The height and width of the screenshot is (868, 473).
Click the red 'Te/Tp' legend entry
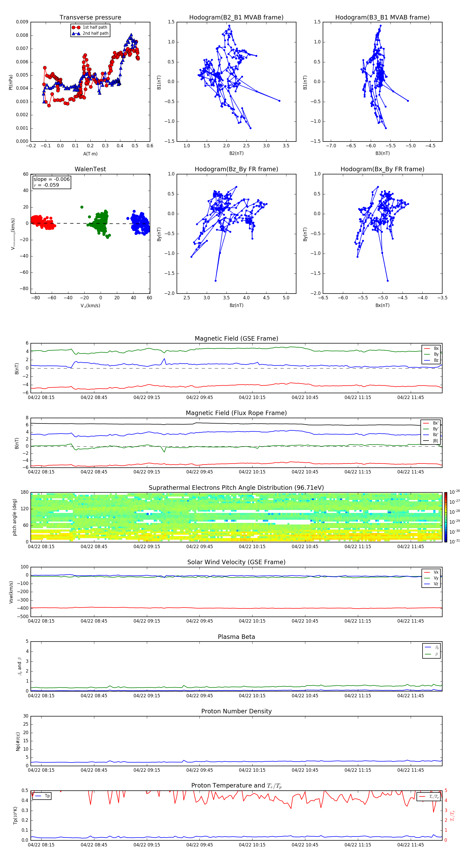pos(429,796)
